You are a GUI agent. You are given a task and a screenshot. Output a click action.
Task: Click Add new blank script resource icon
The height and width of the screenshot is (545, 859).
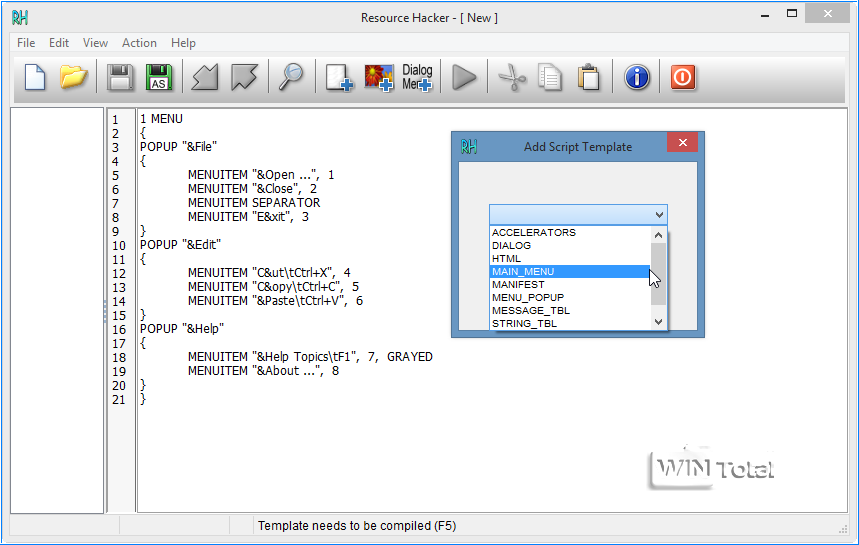click(x=339, y=77)
